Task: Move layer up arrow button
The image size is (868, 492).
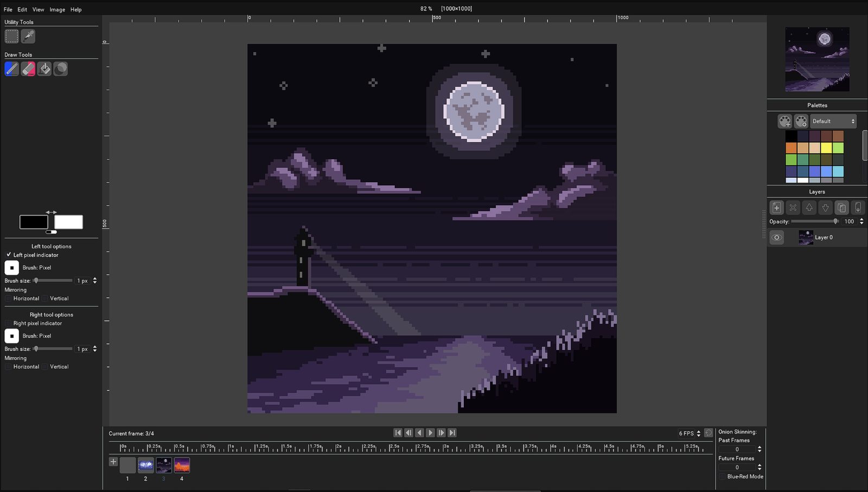Action: click(809, 207)
